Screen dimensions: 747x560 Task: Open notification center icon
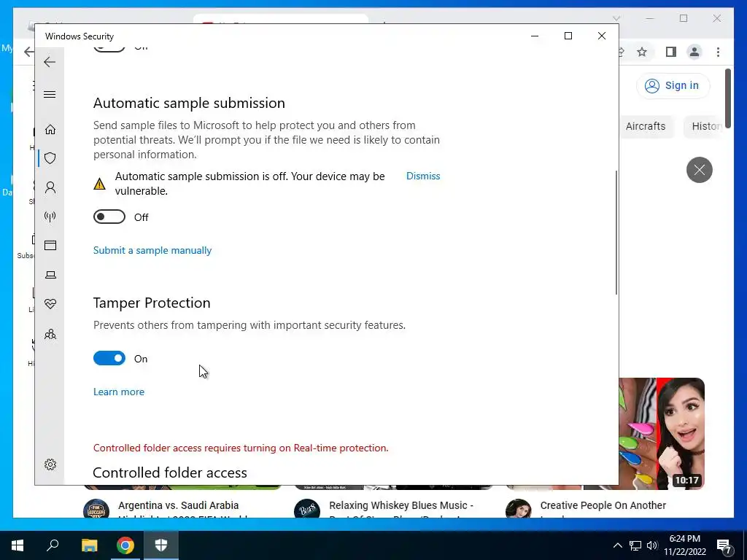point(724,545)
